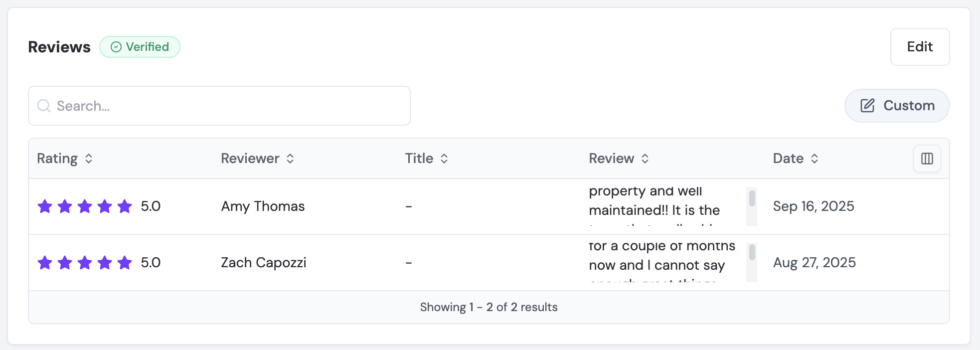The image size is (980, 350).
Task: Click the fifth star in Amy Thomas's rating
Action: tap(125, 206)
